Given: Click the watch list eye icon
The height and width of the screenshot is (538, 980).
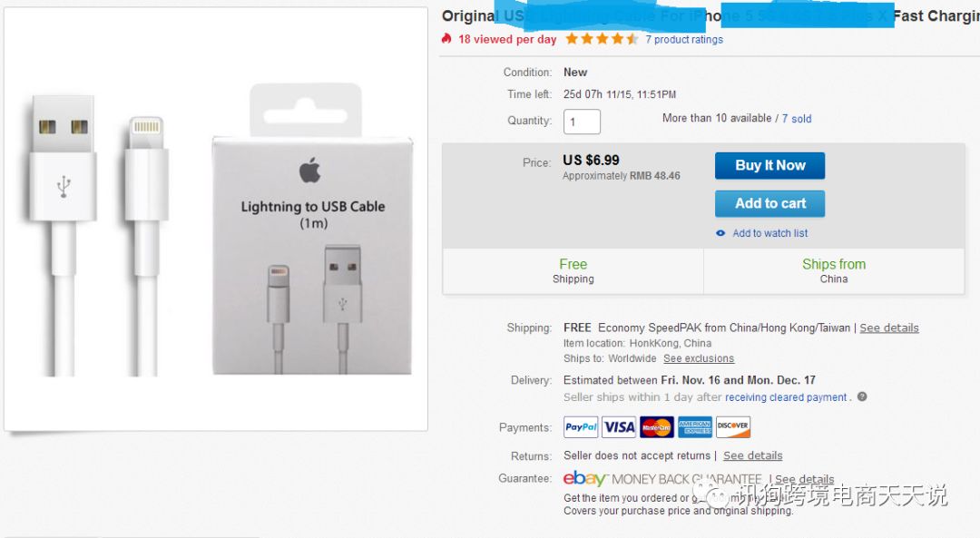Looking at the screenshot, I should click(720, 233).
